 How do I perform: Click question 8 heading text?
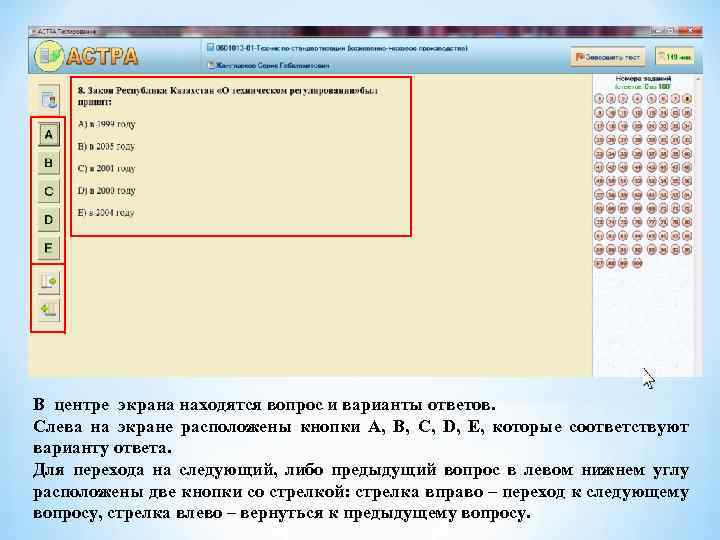click(227, 96)
